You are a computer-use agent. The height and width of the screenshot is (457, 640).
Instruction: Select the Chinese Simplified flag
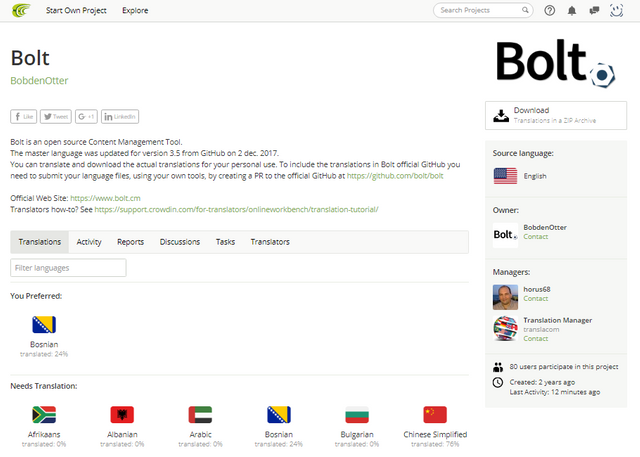click(x=435, y=415)
